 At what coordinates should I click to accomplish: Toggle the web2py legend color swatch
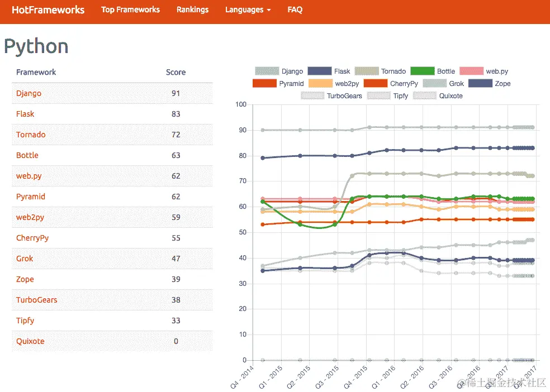click(320, 83)
